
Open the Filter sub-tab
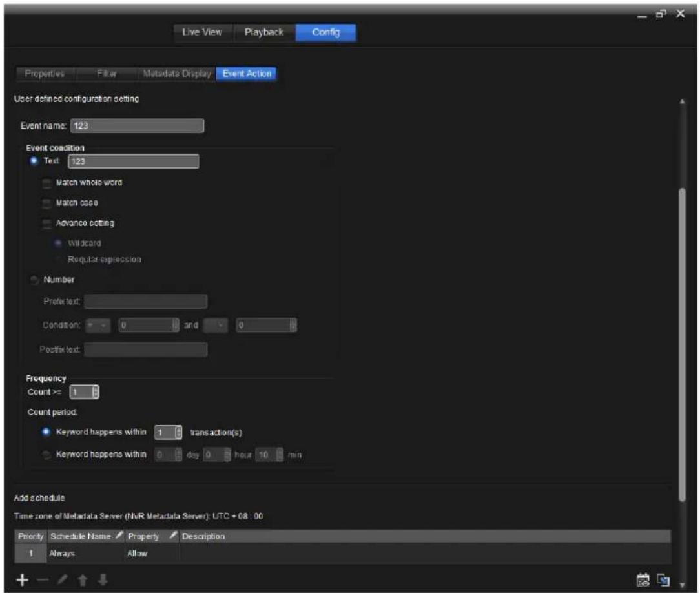point(107,74)
